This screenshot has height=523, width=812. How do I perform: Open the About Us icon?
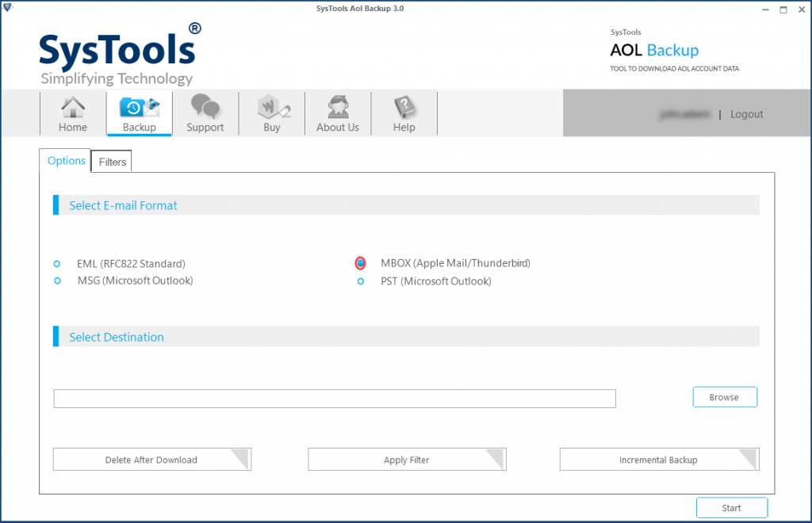(338, 112)
